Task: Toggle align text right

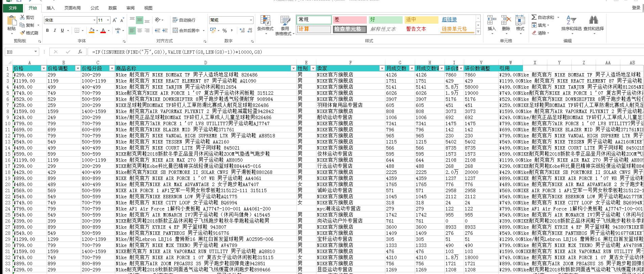Action: click(147, 30)
